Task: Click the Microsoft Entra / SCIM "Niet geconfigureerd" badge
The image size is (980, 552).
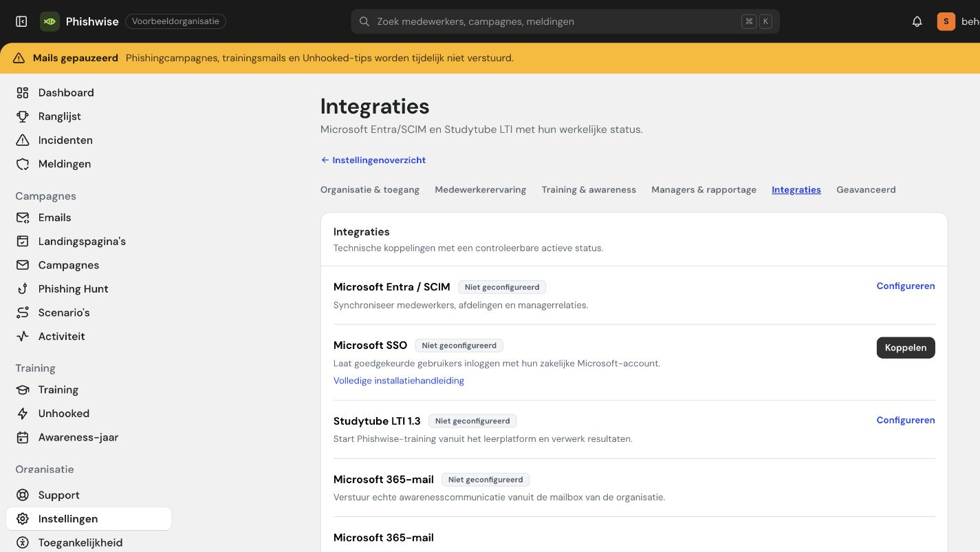Action: (x=502, y=287)
